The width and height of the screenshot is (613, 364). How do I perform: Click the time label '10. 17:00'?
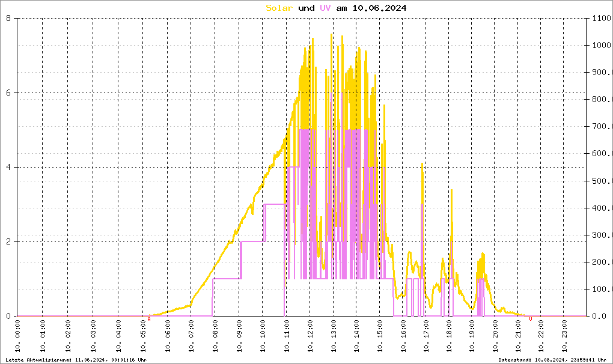pos(426,336)
